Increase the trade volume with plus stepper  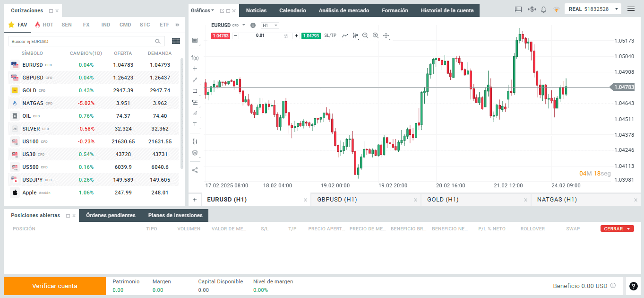296,35
